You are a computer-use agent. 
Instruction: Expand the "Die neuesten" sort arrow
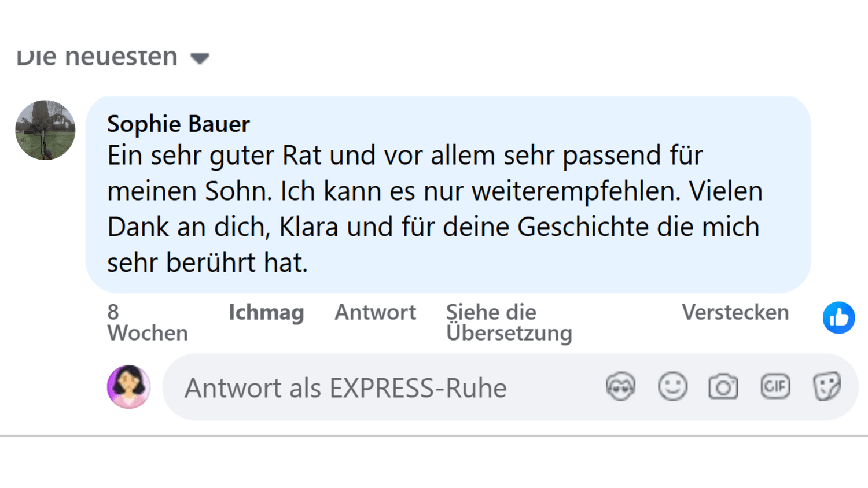pos(200,58)
